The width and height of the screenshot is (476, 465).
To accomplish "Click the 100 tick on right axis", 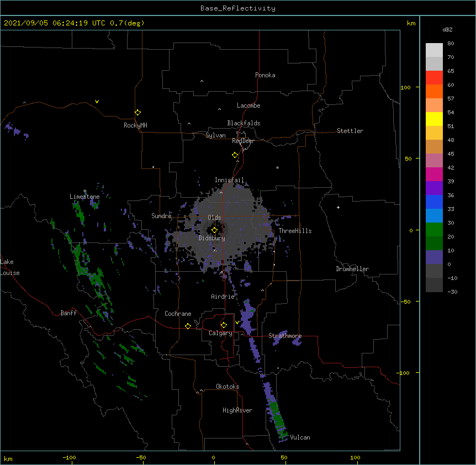I will [x=405, y=87].
